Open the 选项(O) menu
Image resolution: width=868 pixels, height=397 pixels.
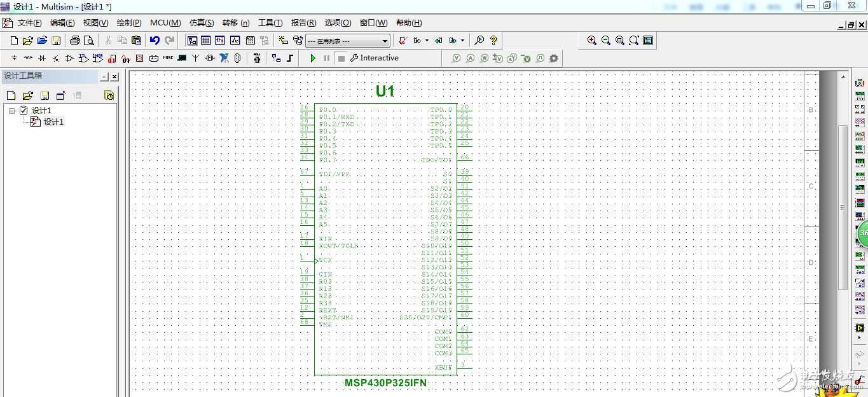point(338,23)
